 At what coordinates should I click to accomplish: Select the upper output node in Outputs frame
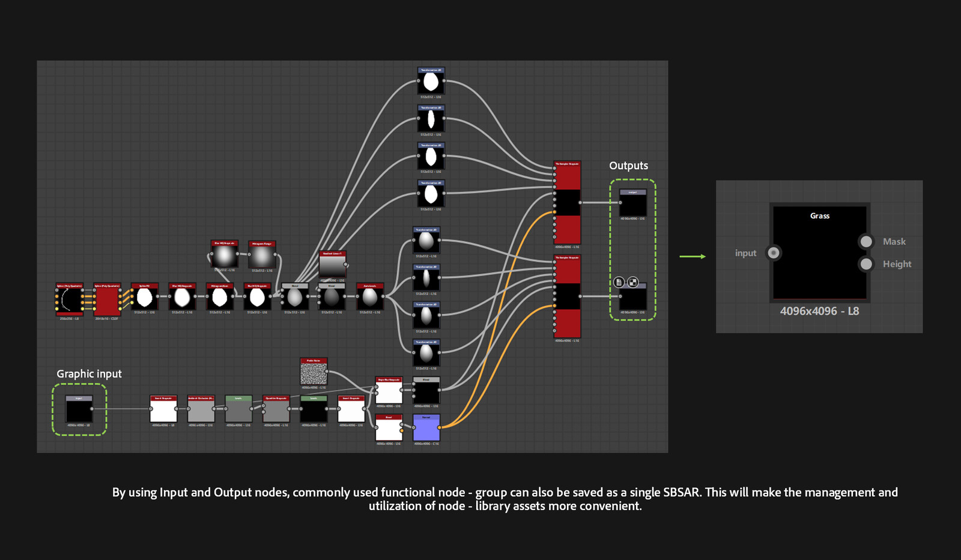coord(633,203)
